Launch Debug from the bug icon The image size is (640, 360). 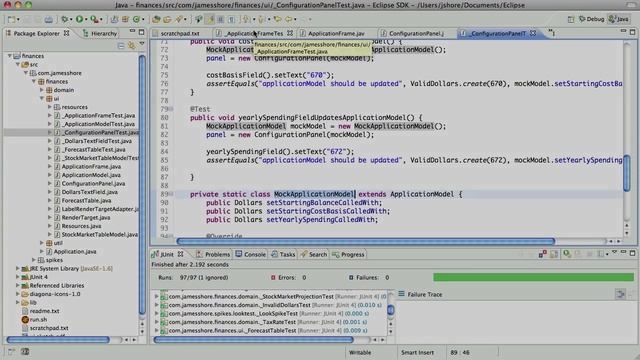[64, 19]
